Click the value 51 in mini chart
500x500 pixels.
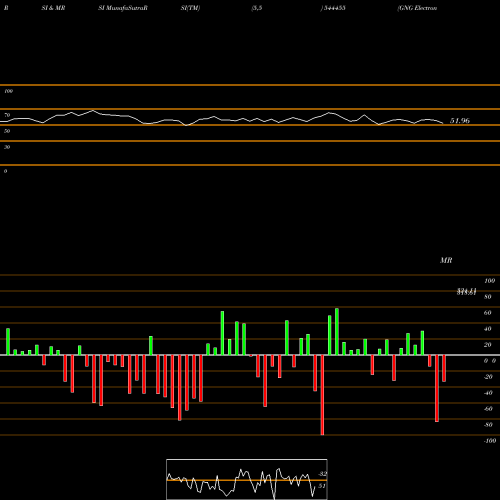point(322,486)
